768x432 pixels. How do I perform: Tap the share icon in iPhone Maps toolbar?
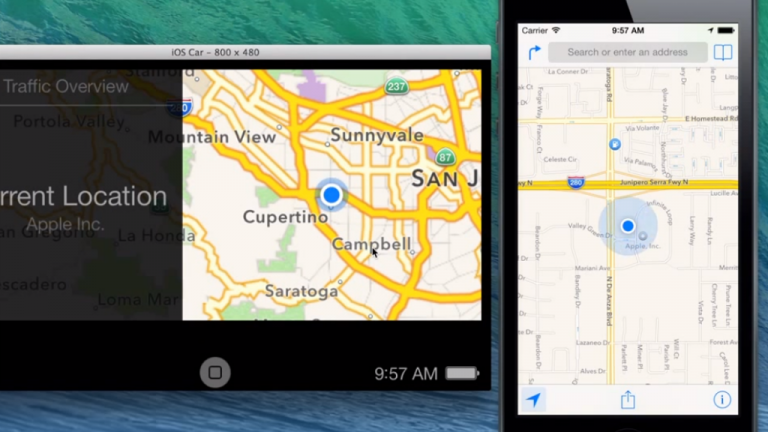click(628, 399)
